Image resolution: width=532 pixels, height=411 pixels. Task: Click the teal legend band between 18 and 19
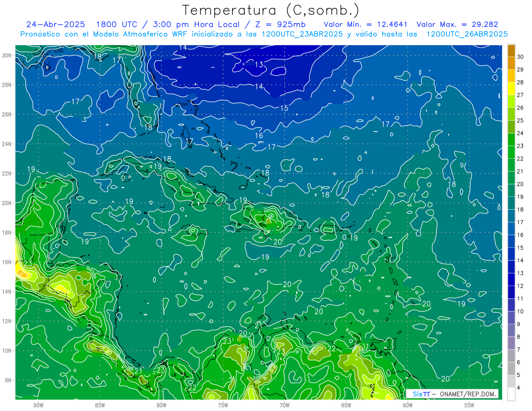[511, 203]
